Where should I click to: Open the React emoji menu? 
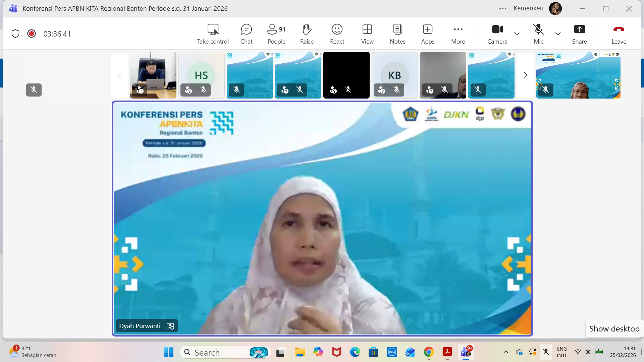tap(337, 34)
